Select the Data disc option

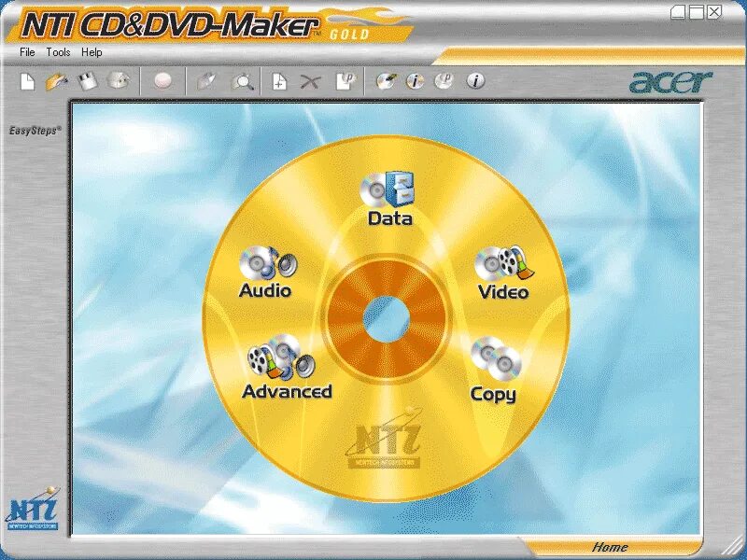[x=389, y=199]
